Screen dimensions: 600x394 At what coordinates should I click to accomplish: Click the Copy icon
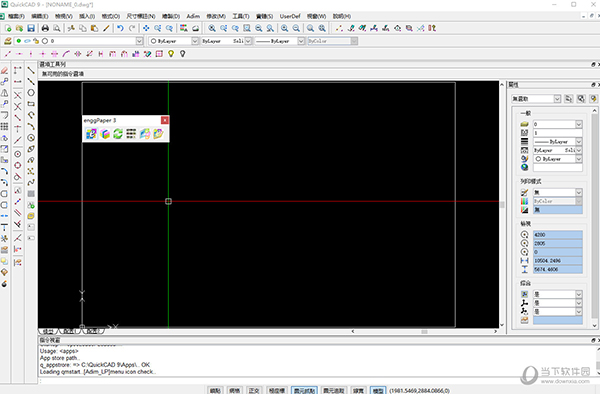[83, 28]
